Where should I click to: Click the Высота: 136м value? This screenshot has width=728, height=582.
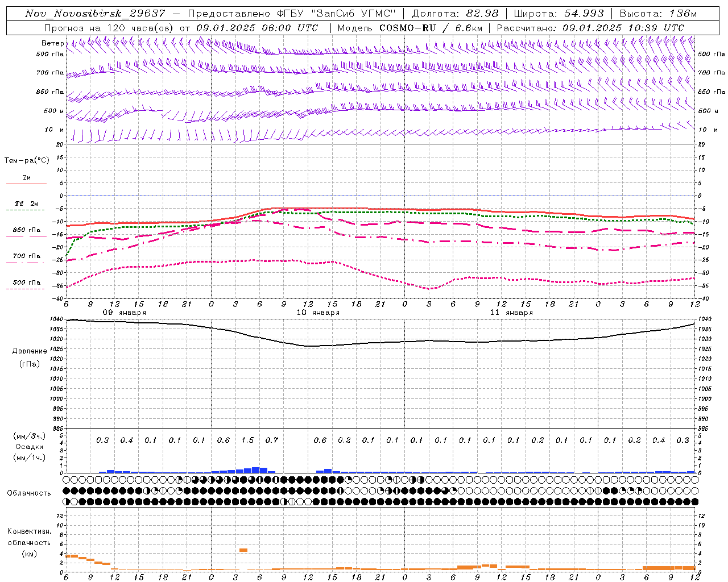tap(658, 14)
